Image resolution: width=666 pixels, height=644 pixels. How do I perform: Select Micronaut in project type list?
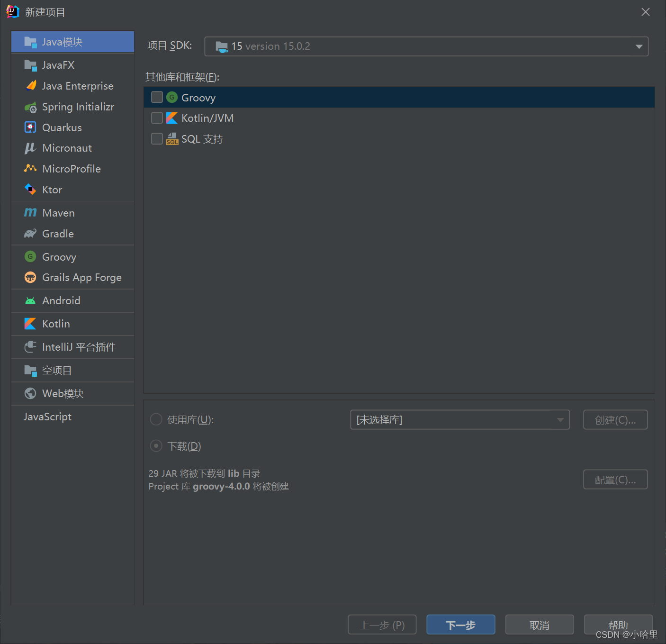72,148
